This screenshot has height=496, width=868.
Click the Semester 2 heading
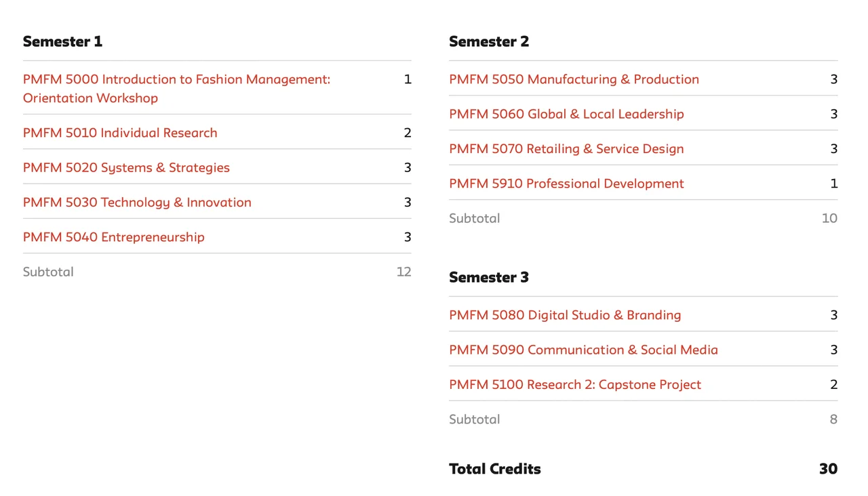click(x=489, y=42)
